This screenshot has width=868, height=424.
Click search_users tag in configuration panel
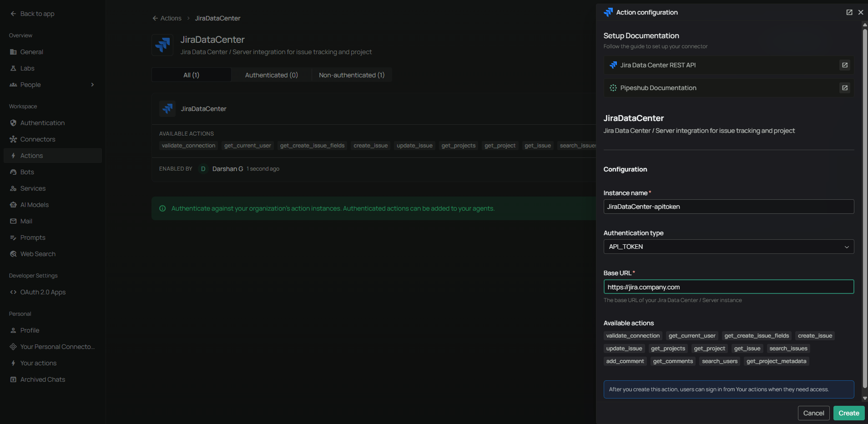pos(720,361)
